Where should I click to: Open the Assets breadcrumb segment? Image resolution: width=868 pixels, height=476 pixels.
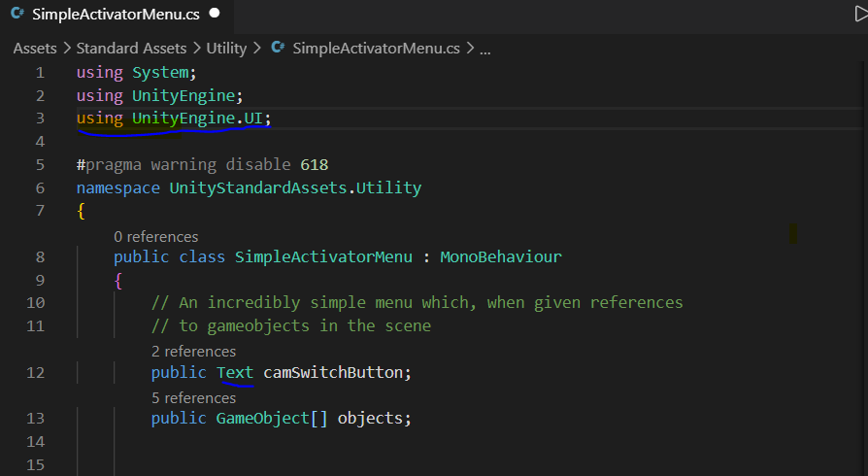pyautogui.click(x=35, y=49)
